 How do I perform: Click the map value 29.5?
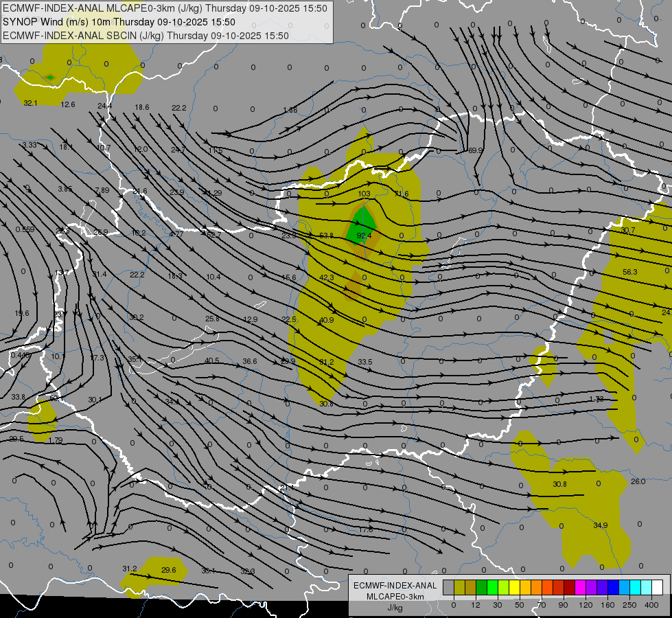coord(16,439)
